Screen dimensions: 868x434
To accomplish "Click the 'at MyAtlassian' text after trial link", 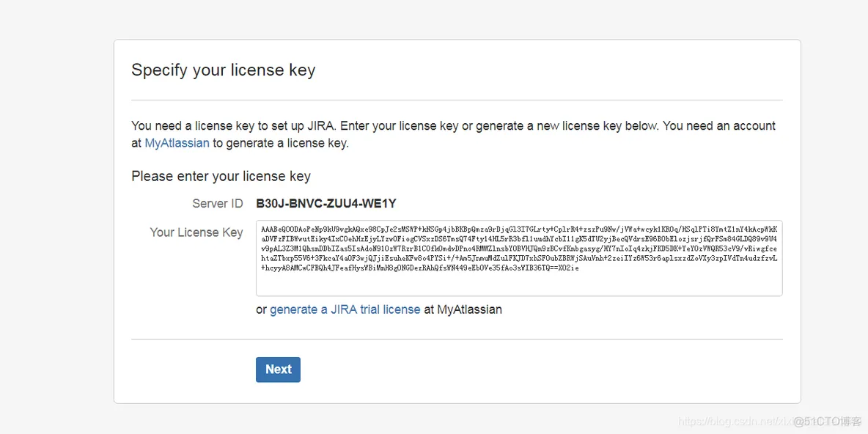I will [x=463, y=309].
